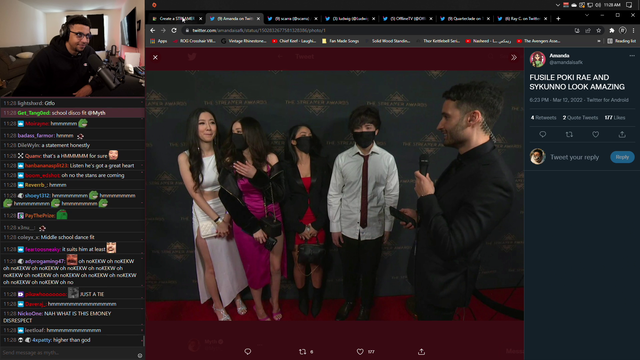The image size is (640, 360).
Task: Open the @amandaisafk handle link
Action: (x=566, y=62)
